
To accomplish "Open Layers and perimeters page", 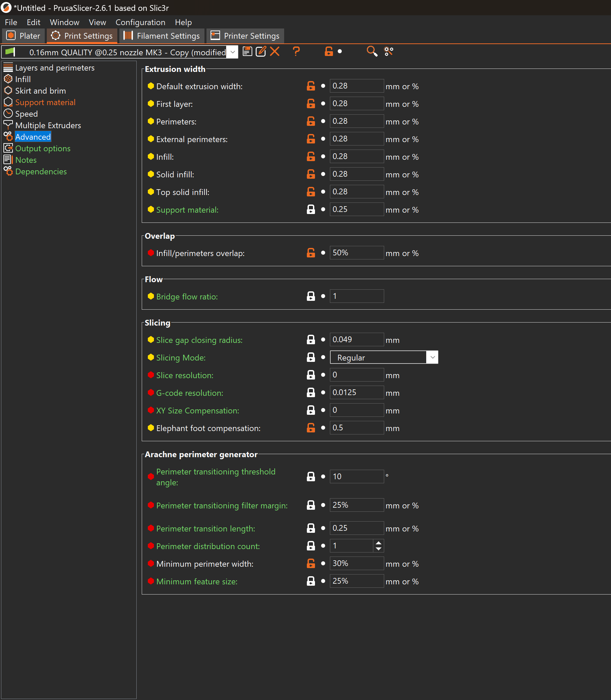I will [55, 68].
